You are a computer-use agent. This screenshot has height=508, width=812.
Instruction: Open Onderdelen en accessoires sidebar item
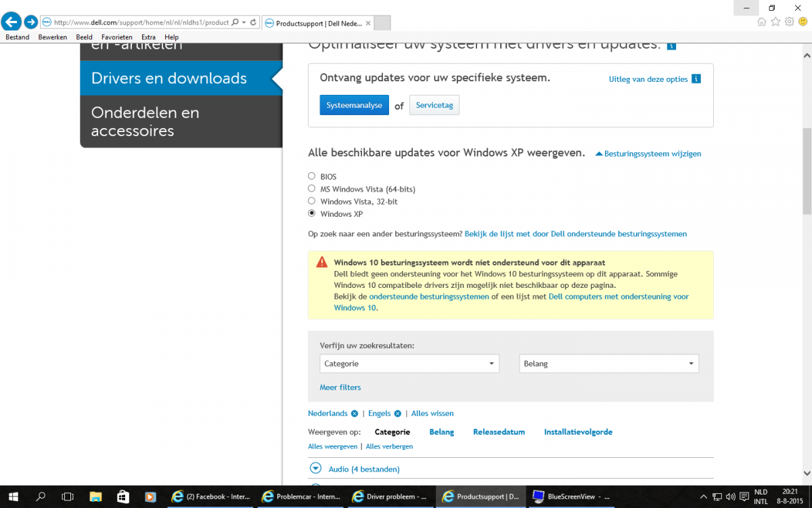181,121
